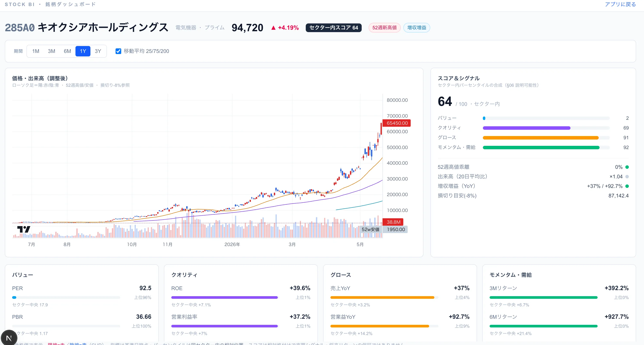Select the 1Y period tab
Viewport: 644px width, 345px height.
83,51
